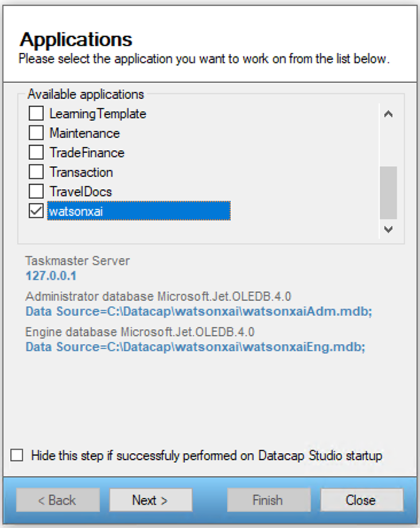Enable the TradeFinance checkbox
The image size is (420, 528).
[36, 153]
